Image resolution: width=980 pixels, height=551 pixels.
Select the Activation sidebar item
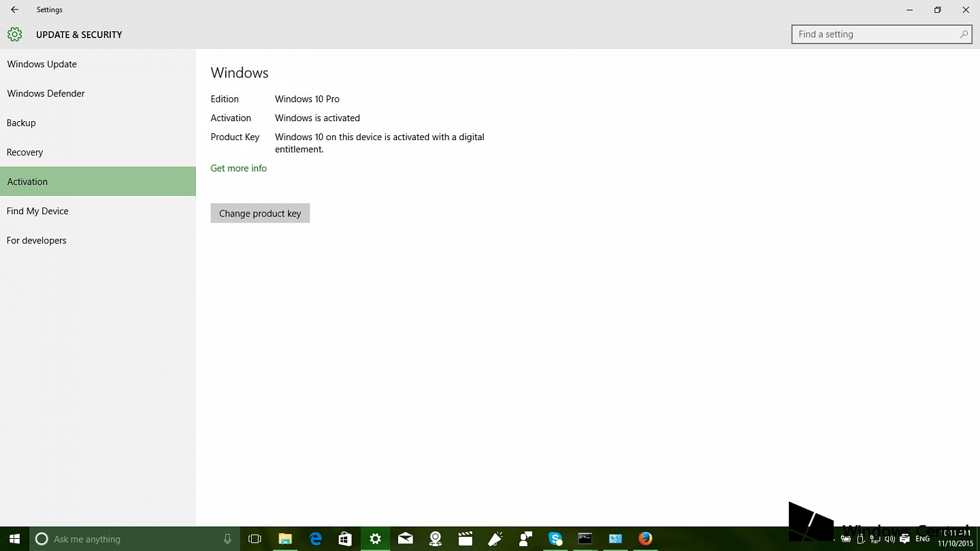coord(98,182)
